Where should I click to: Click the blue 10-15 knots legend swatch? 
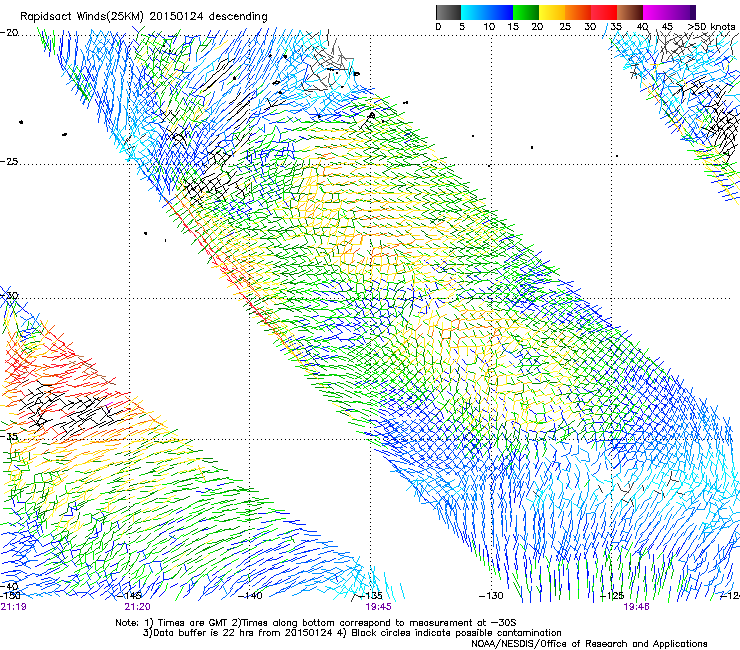click(500, 13)
